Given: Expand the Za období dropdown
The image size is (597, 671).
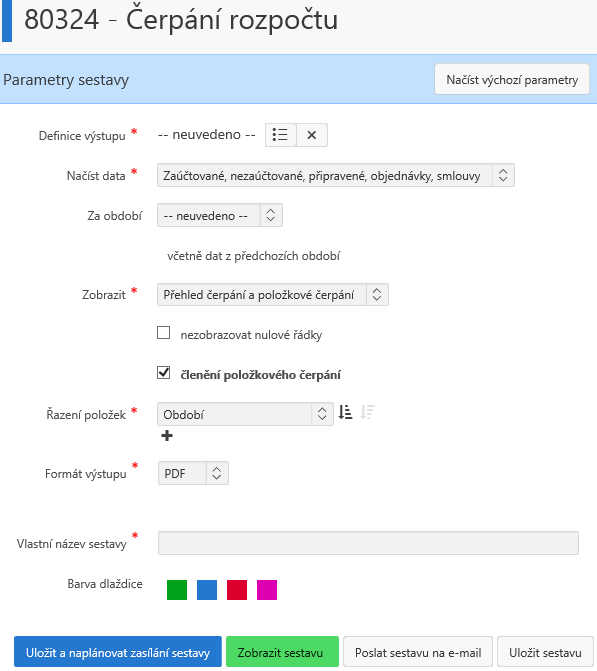Looking at the screenshot, I should point(220,215).
